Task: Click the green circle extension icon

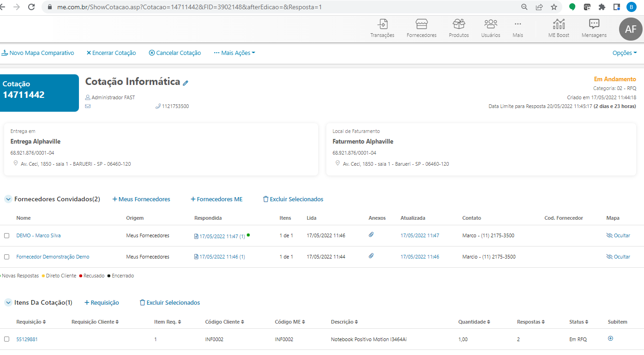Action: click(x=572, y=7)
